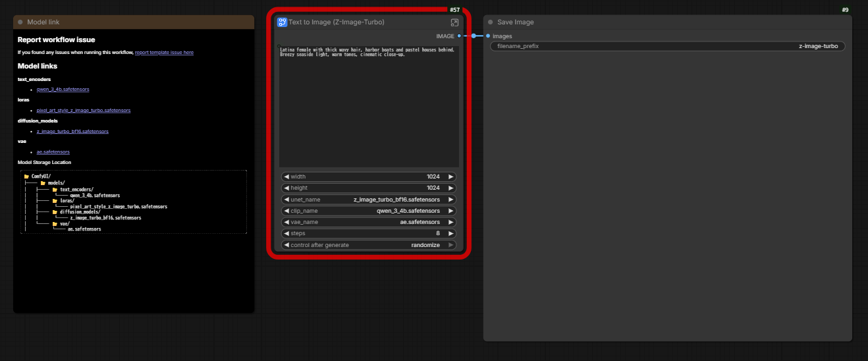
Task: Open the qwen_3_4b.safetensors link
Action: point(63,89)
